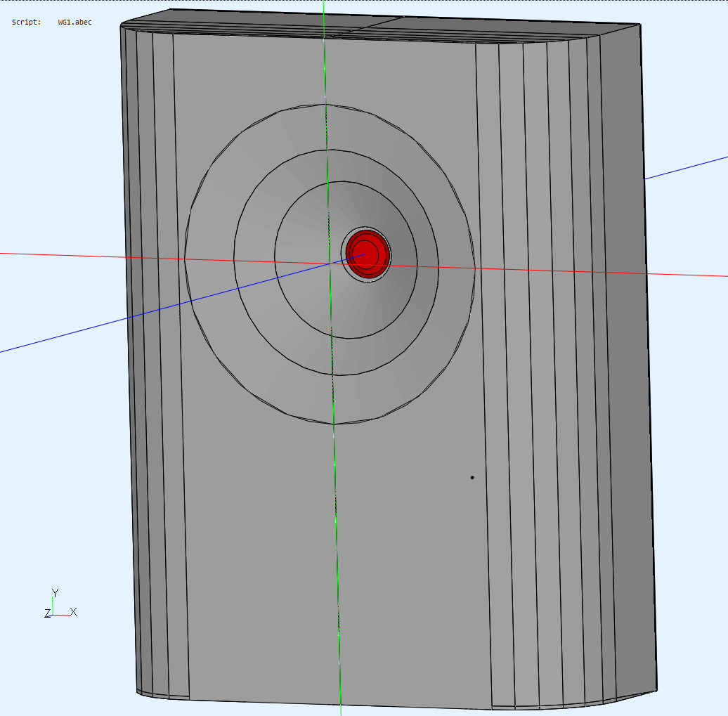
Task: Click the X axis label in orientation gizmo
Action: pyautogui.click(x=74, y=612)
